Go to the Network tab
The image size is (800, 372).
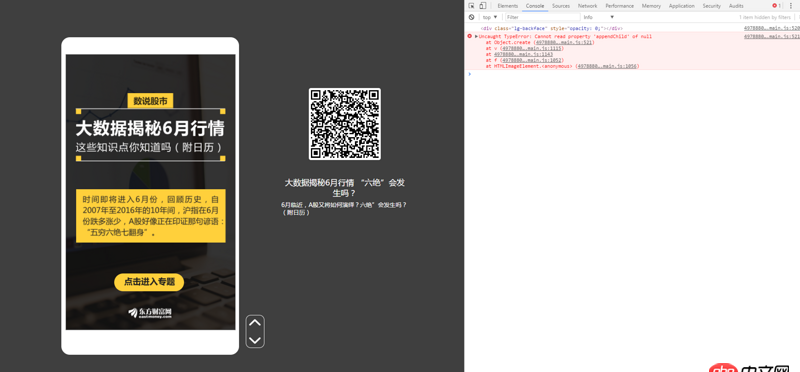pos(587,6)
